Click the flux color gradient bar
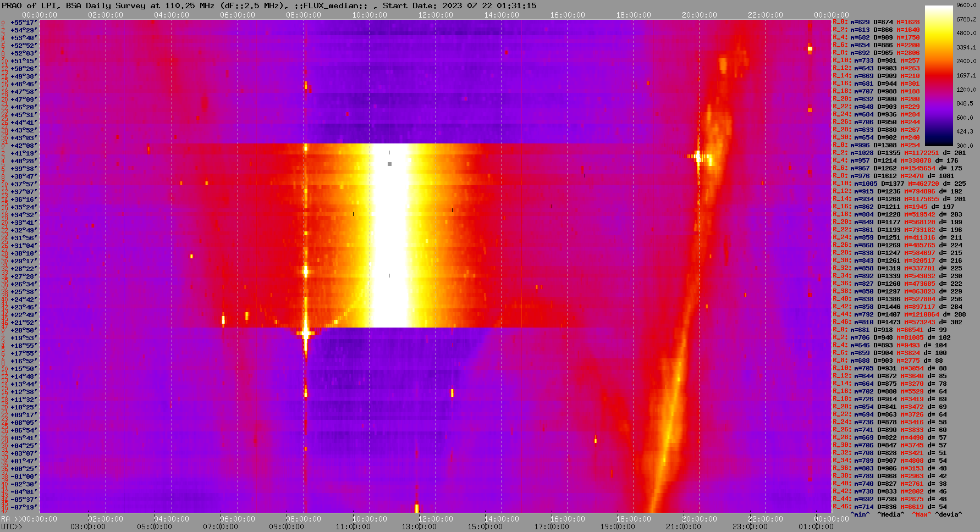This screenshot has height=532, width=980. pos(939,76)
